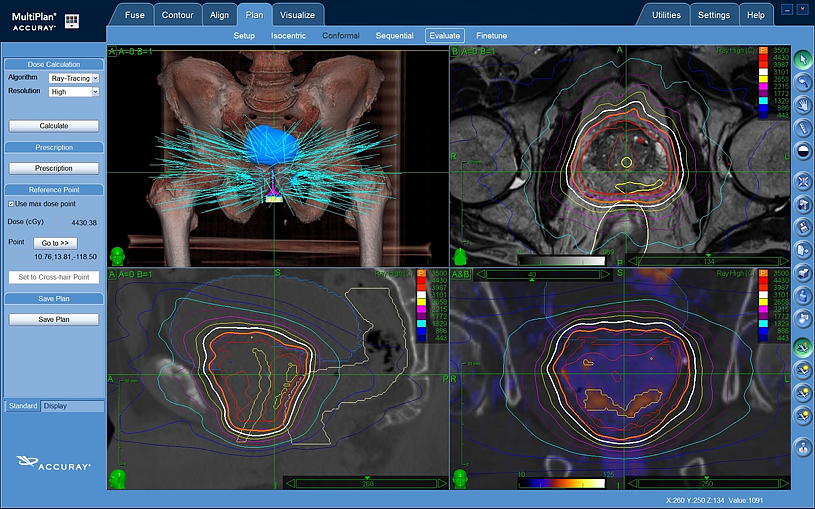This screenshot has width=815, height=509.
Task: Click the green head icon in 3D view
Action: 117,257
